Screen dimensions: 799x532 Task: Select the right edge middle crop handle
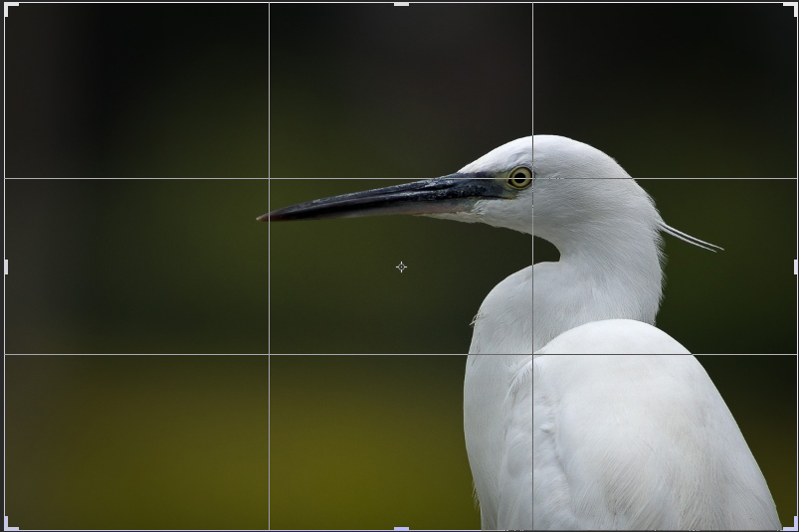(x=795, y=266)
